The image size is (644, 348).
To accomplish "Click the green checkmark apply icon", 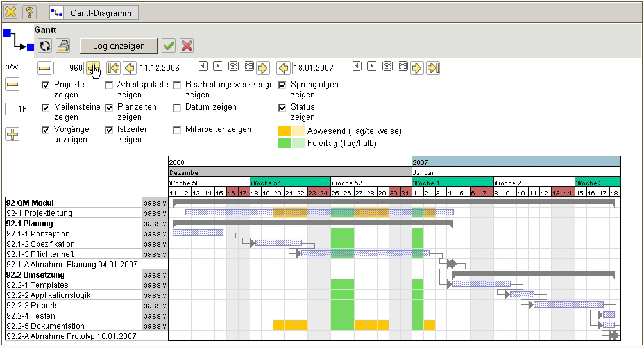I will (169, 46).
